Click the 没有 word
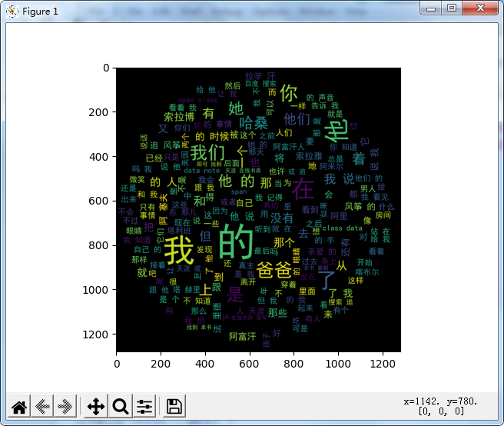Screen dimensions: 504x426 pyautogui.click(x=282, y=218)
